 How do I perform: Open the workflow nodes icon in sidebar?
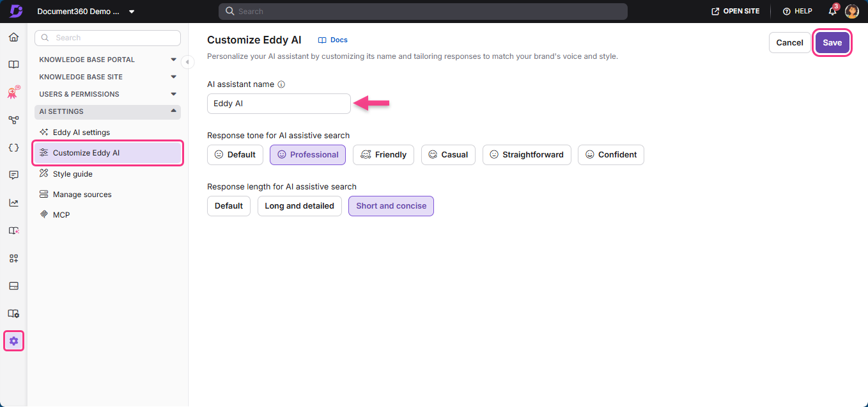[x=13, y=120]
